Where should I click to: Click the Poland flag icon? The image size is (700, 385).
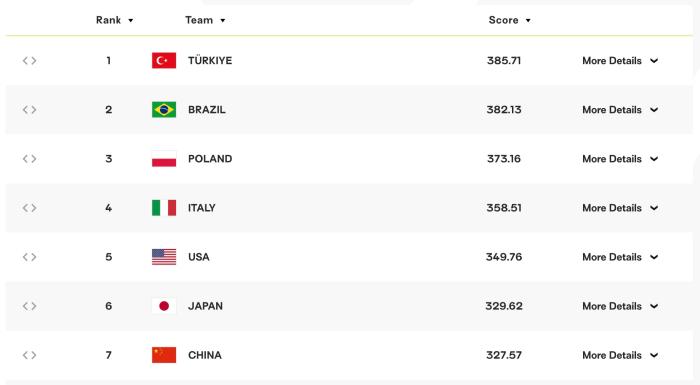pos(164,159)
